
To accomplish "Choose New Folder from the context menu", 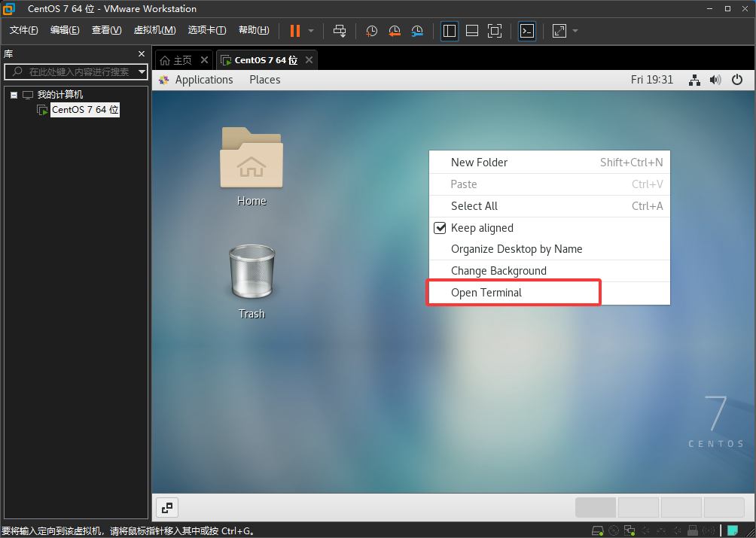I will (550, 163).
